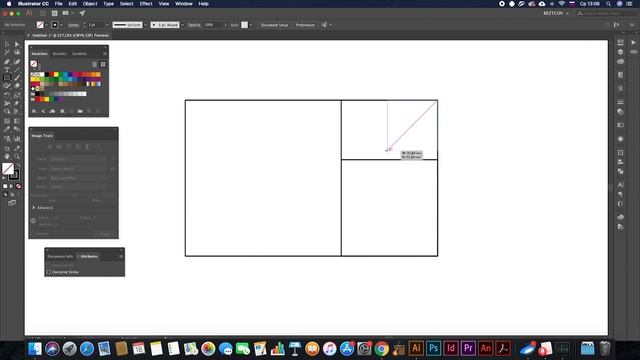Select the Eyedropper tool

tap(7, 129)
